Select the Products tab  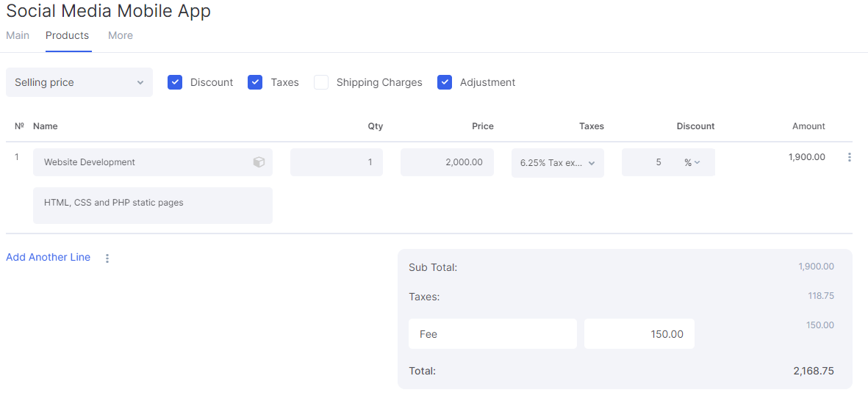coord(67,35)
